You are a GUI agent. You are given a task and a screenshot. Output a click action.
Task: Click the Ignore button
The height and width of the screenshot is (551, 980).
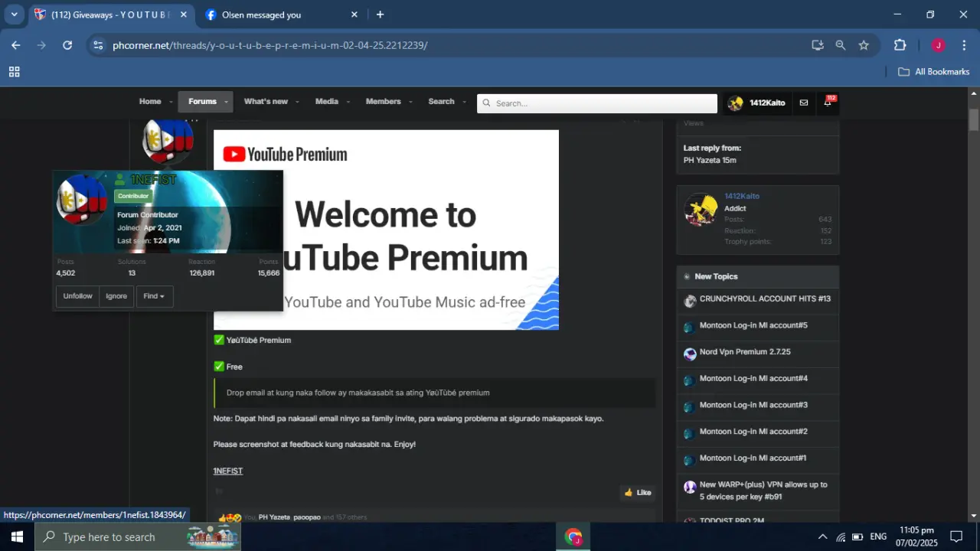(x=116, y=296)
